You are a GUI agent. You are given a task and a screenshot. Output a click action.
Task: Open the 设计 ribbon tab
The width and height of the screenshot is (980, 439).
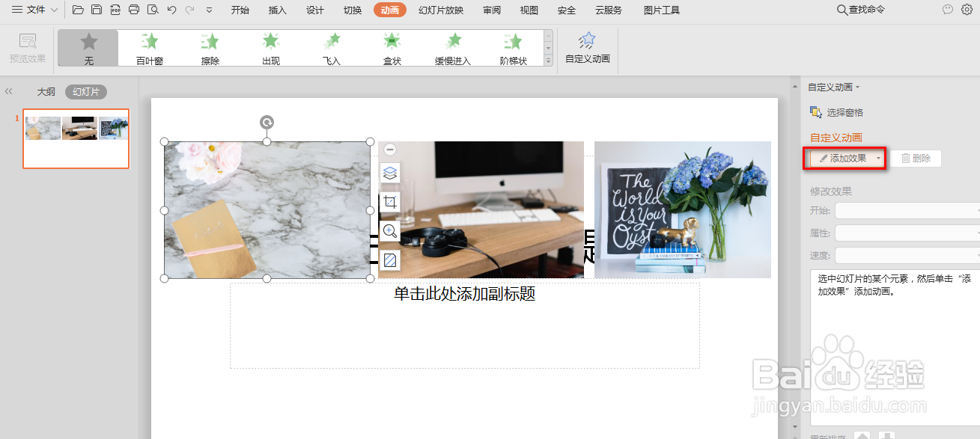click(315, 10)
